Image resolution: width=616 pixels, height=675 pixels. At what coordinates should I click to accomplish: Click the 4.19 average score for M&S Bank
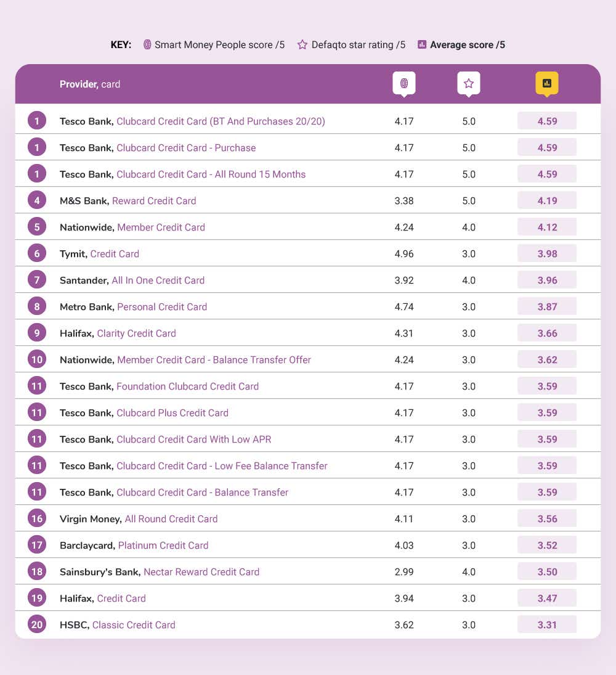(x=547, y=201)
